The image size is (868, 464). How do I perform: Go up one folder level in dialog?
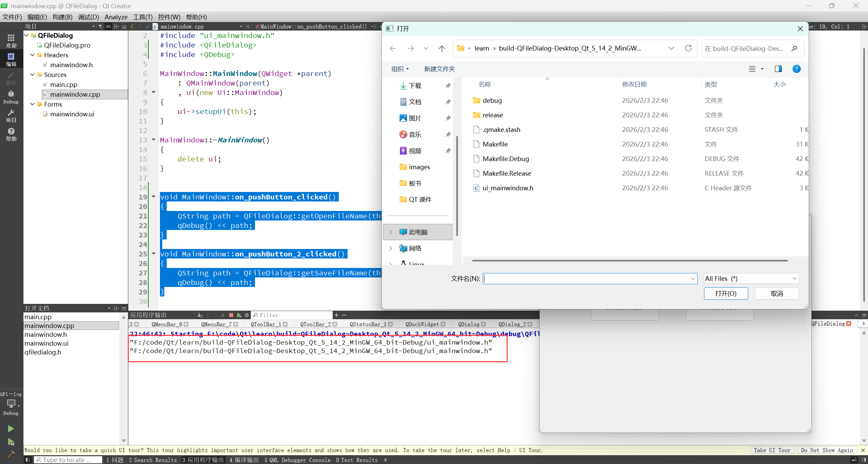[x=442, y=49]
